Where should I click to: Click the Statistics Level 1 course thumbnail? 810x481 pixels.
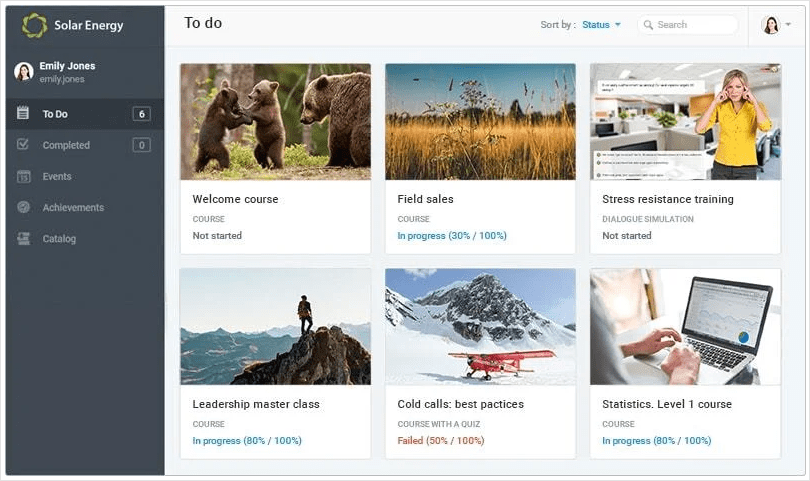[685, 327]
